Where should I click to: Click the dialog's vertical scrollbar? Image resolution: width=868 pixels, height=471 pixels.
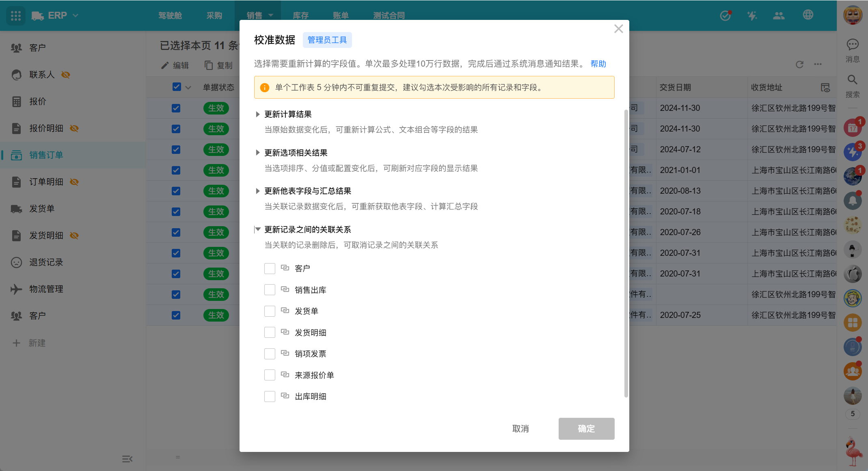[x=626, y=254]
